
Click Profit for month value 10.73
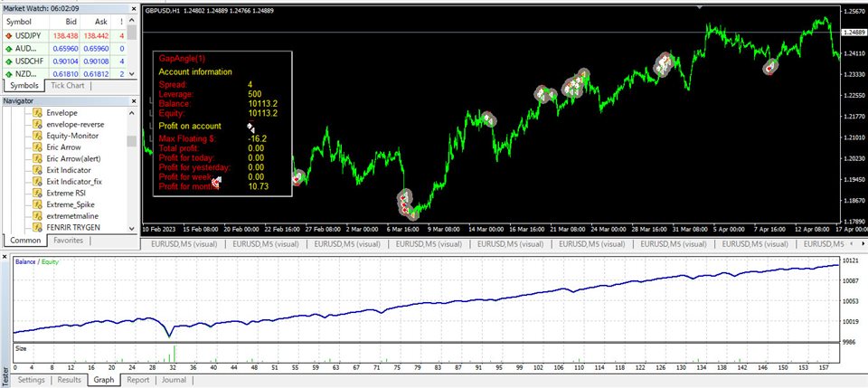point(259,186)
